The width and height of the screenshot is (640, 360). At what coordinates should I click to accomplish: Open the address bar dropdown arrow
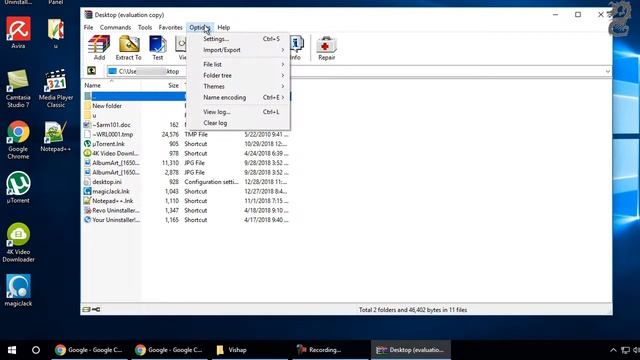tap(608, 71)
